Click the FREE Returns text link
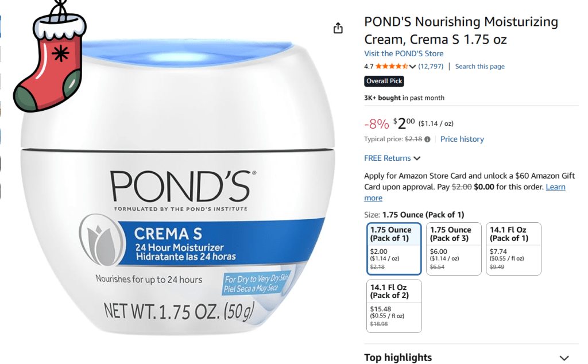The image size is (588, 364). [x=388, y=158]
